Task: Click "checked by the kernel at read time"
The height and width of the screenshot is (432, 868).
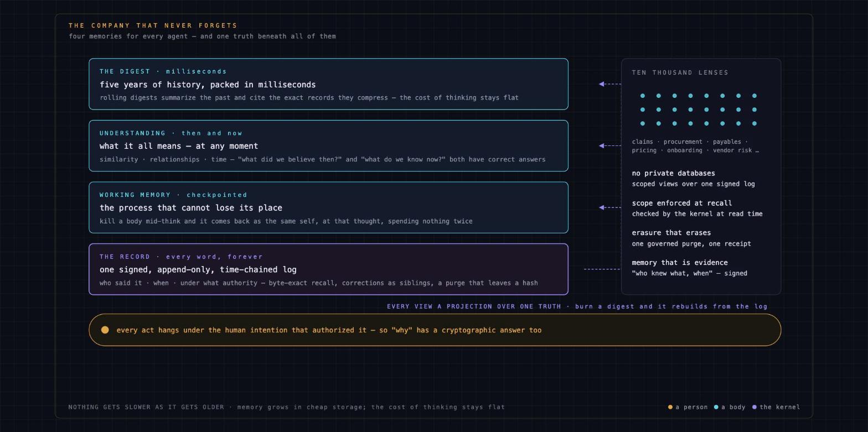Action: pos(697,214)
